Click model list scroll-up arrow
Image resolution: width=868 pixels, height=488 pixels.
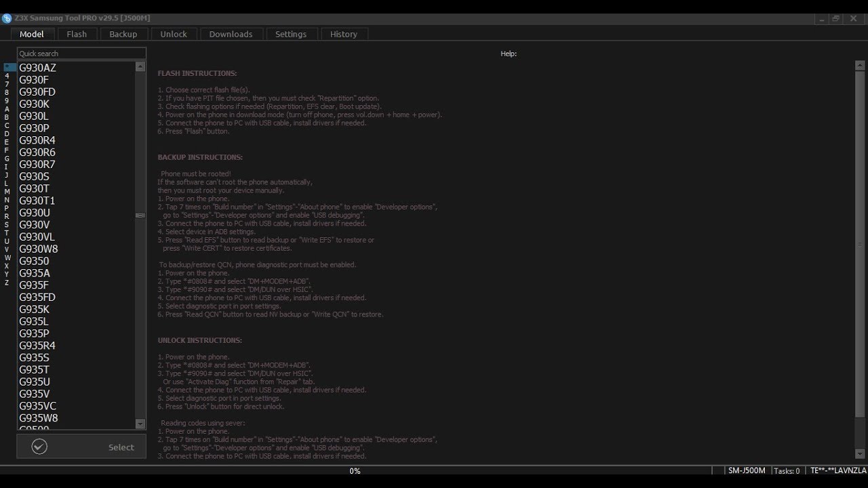coord(140,66)
